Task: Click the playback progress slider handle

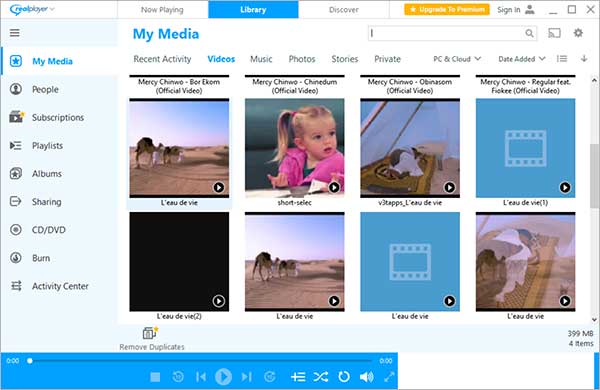Action: 30,361
